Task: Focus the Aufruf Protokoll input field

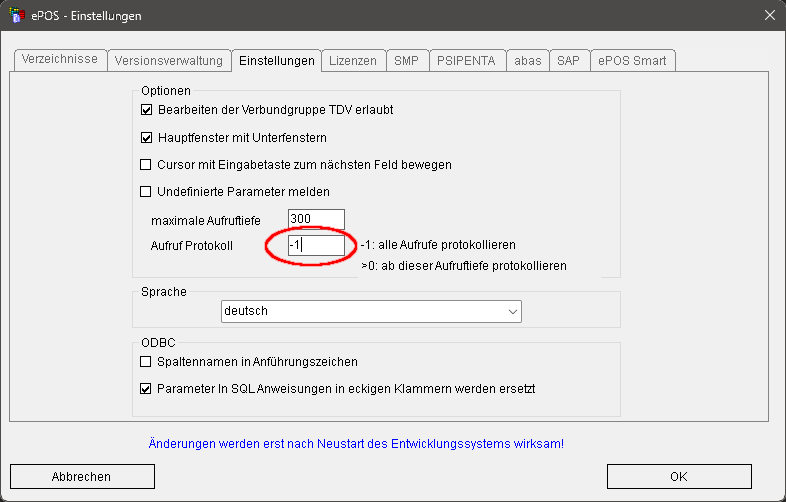Action: (316, 245)
